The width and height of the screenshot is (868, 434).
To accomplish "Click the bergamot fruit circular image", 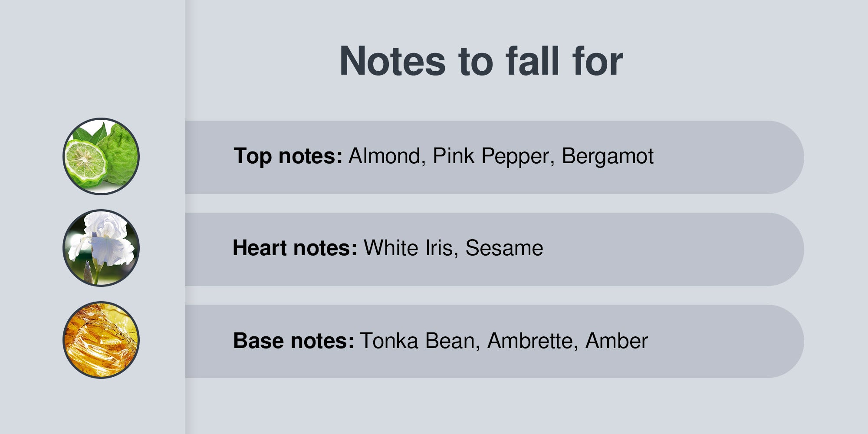I will point(101,156).
